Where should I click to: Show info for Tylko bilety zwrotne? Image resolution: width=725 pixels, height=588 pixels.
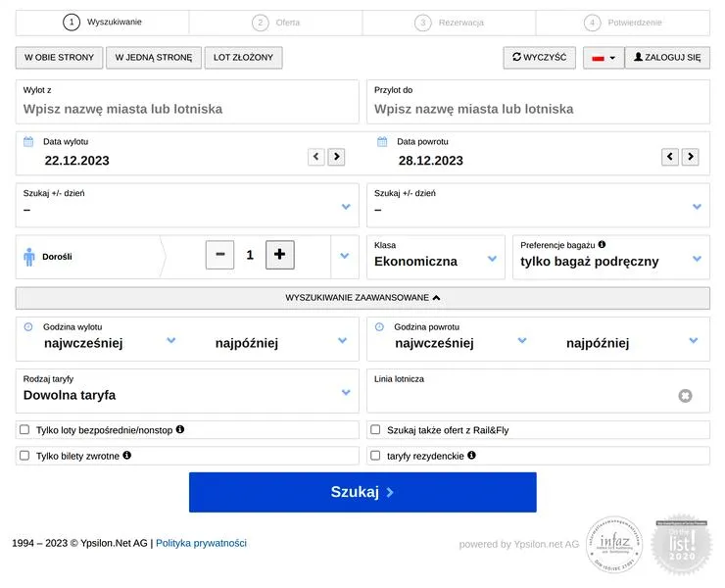click(126, 456)
